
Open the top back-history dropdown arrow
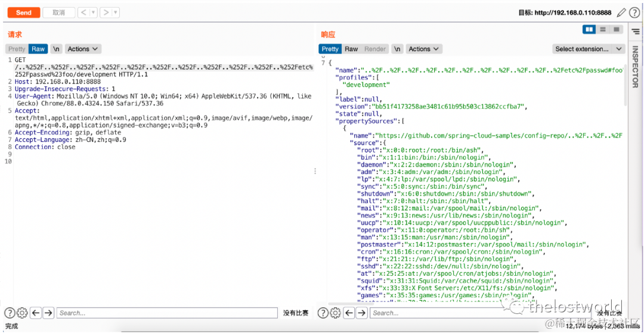tap(94, 13)
